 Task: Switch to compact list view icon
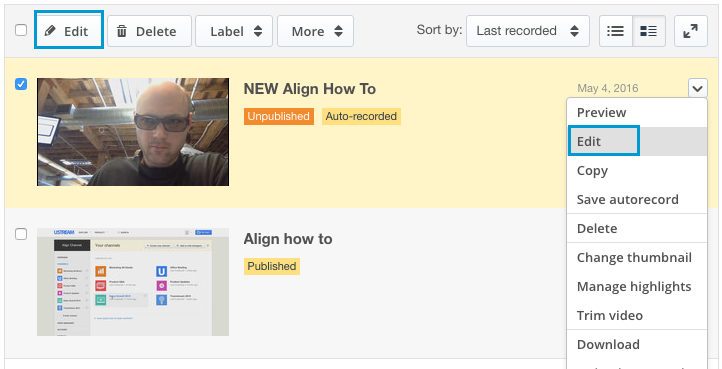(x=616, y=31)
